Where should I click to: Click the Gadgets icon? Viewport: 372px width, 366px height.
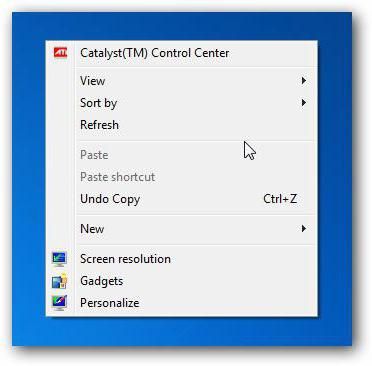tap(60, 281)
